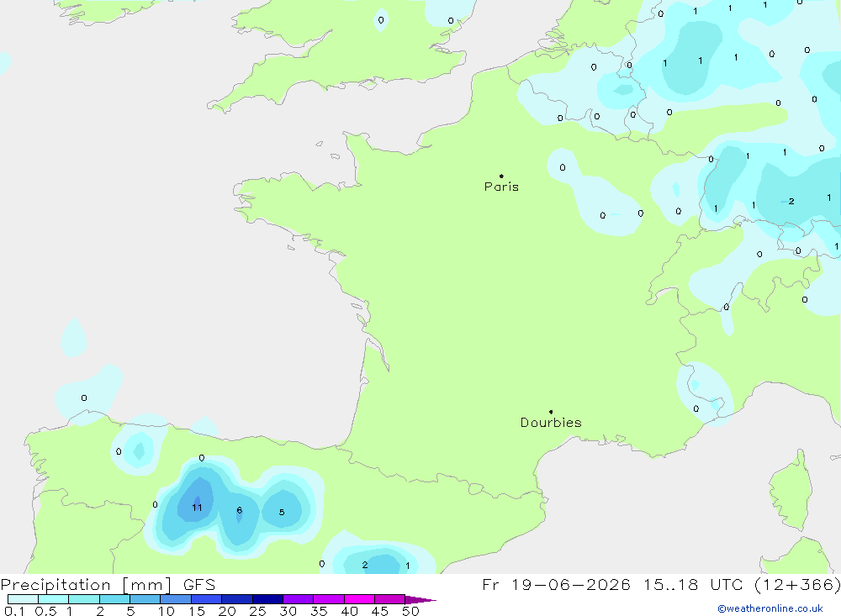Select the 25–30 mm dark blue legend swatch
Screen dimensions: 841x616
click(x=267, y=599)
